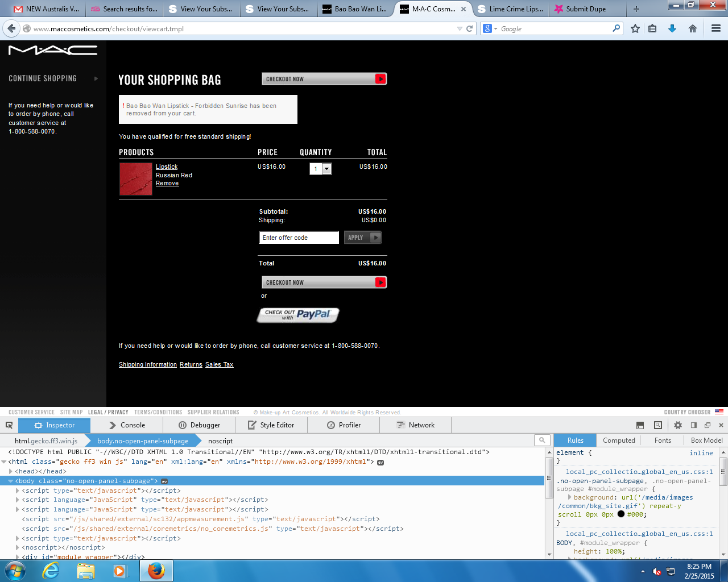Go back to previous page
Image resolution: width=728 pixels, height=582 pixels.
11,28
